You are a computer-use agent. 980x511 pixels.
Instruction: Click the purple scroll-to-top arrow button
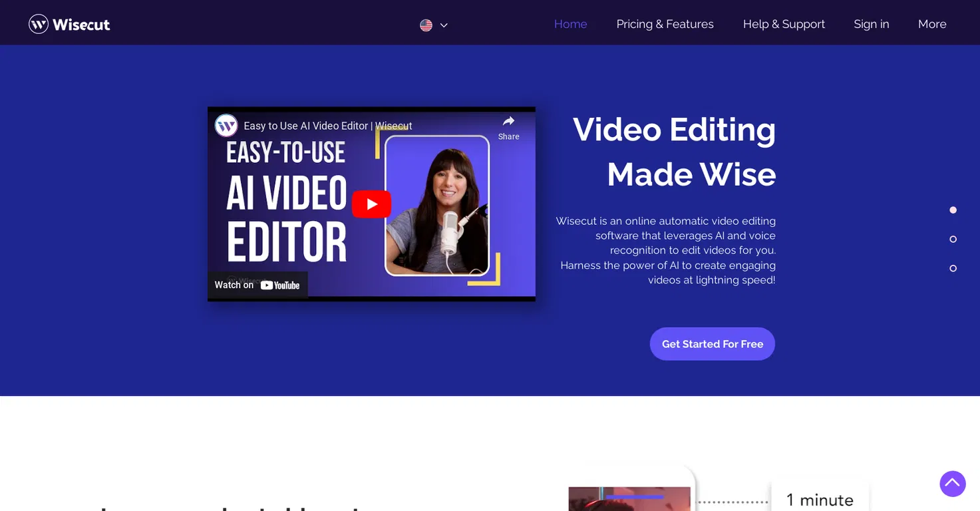[953, 484]
